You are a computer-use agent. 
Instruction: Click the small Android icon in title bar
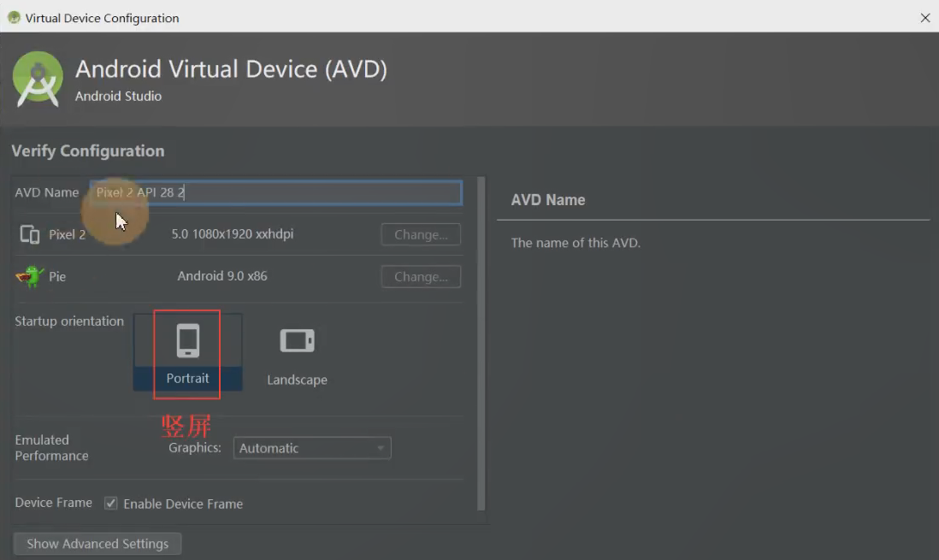click(x=14, y=17)
